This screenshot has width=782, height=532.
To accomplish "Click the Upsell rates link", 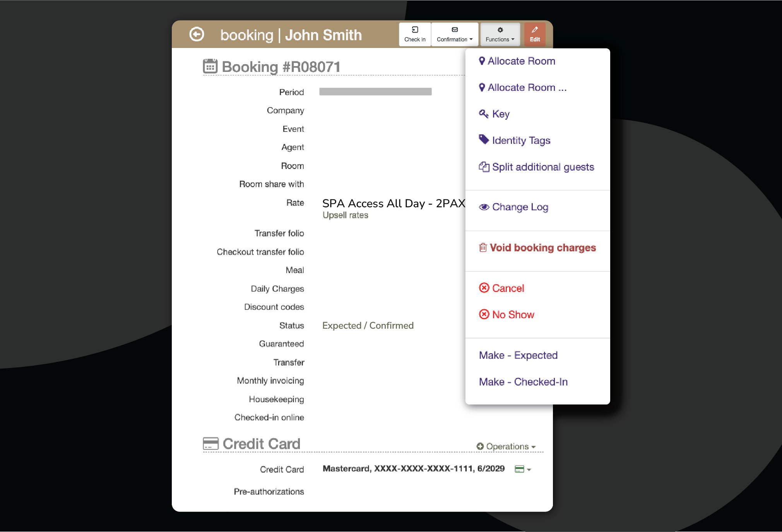I will pos(345,215).
